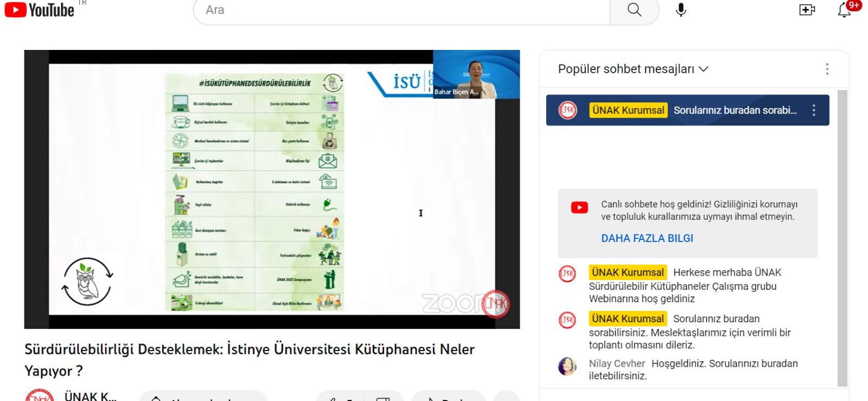Image resolution: width=868 pixels, height=401 pixels.
Task: Click the 'ÜNAK Kurumsal' badge in the pinned message
Action: point(628,110)
